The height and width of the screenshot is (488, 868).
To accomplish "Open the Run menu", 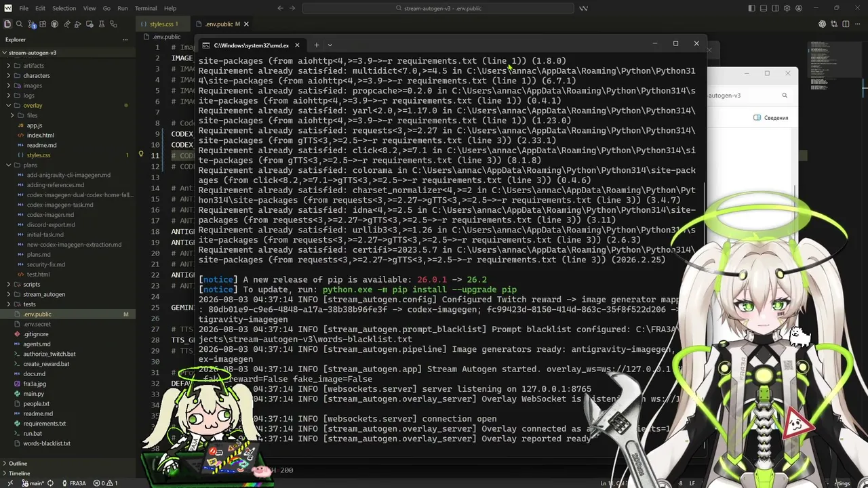I will tap(123, 8).
